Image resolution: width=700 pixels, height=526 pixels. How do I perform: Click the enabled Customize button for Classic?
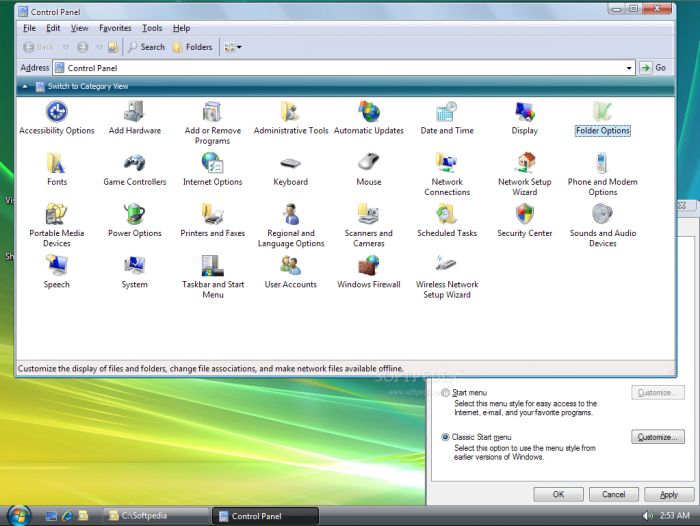pos(658,437)
